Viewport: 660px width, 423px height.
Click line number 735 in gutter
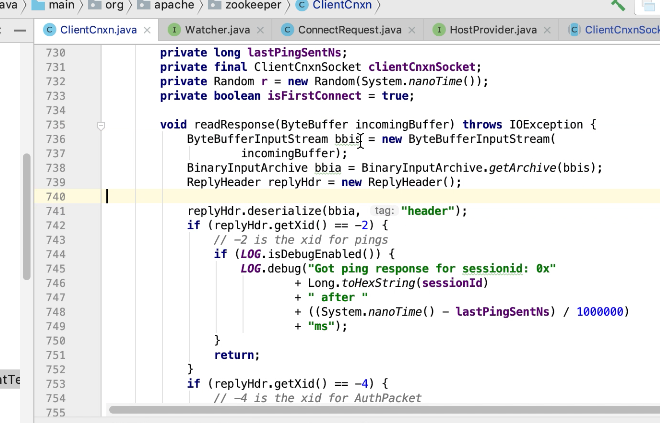tap(56, 125)
